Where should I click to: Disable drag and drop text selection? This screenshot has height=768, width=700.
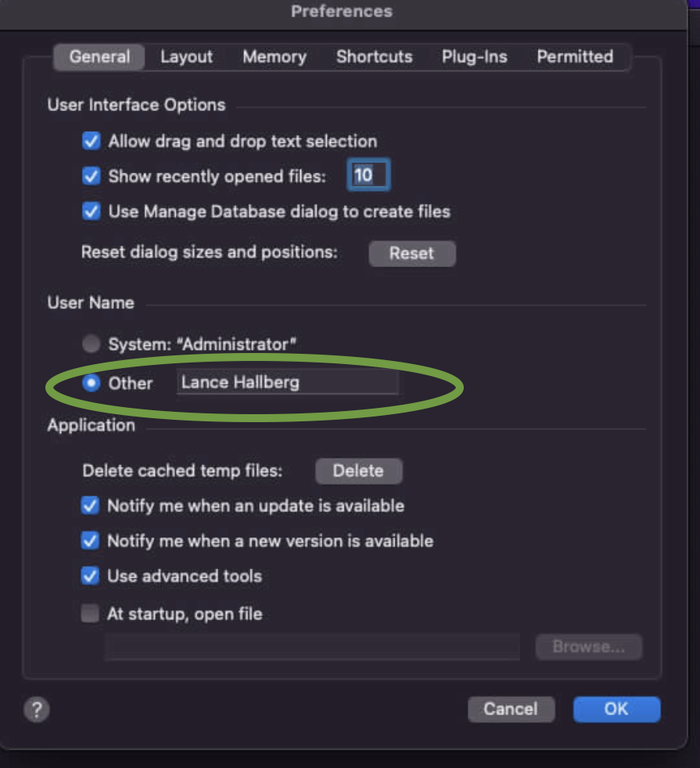[91, 141]
